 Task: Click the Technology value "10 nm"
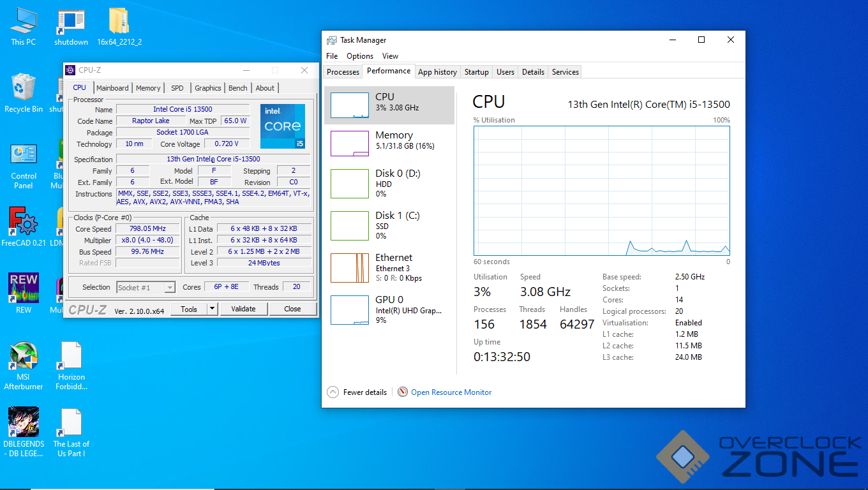tap(134, 144)
